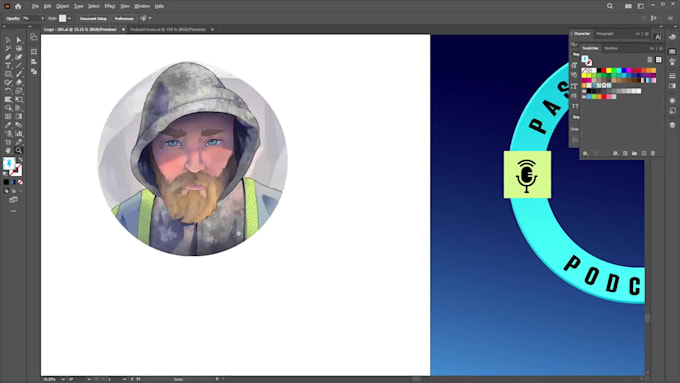Select the Curvature tool
Screen dimensions: 680x383
(19, 57)
